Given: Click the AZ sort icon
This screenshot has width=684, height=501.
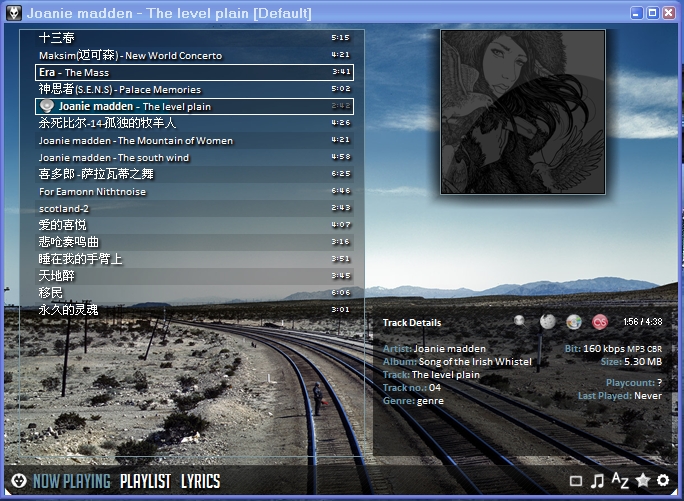Looking at the screenshot, I should (x=620, y=481).
